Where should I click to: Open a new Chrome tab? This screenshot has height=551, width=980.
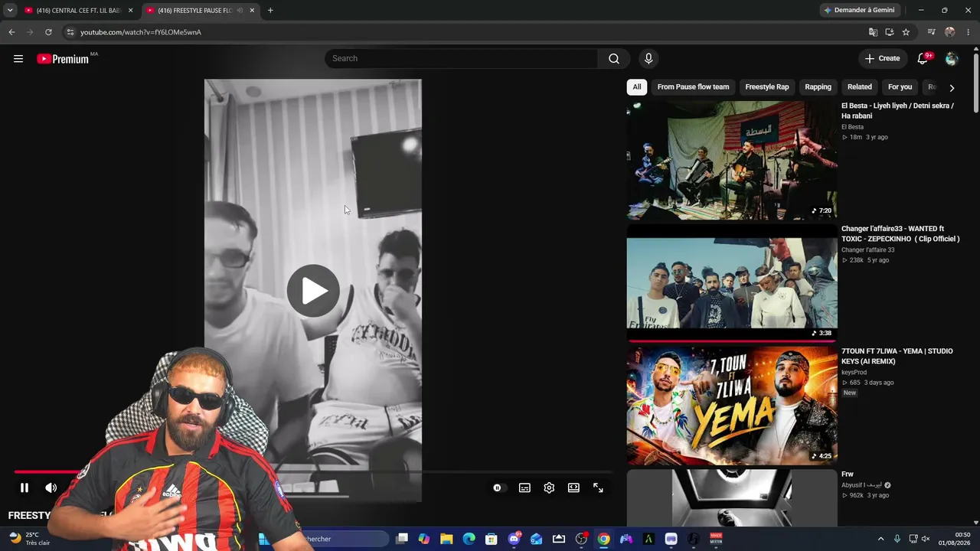click(270, 11)
